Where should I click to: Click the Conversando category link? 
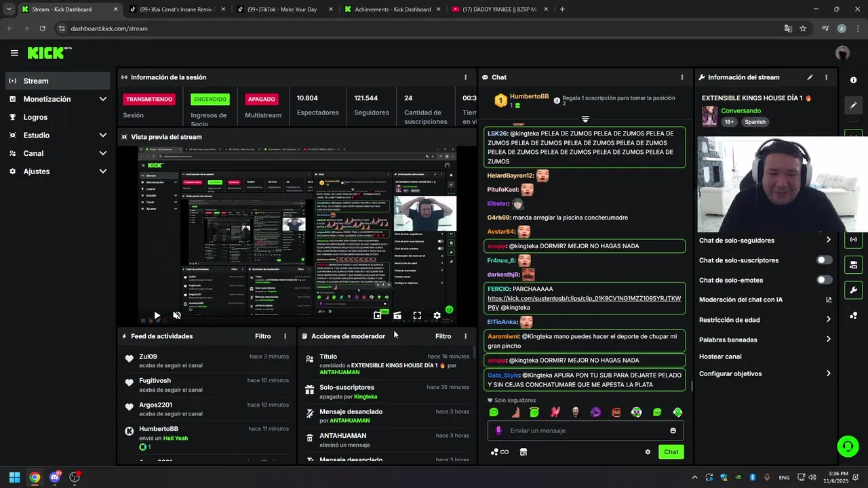click(741, 110)
